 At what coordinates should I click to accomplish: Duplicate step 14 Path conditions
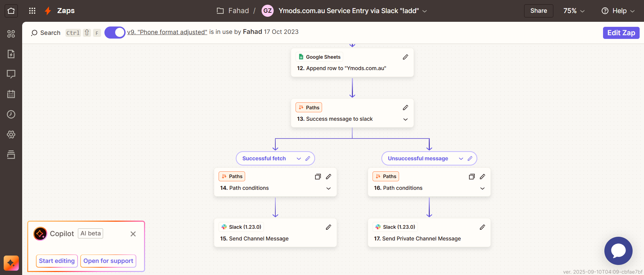[x=318, y=177]
